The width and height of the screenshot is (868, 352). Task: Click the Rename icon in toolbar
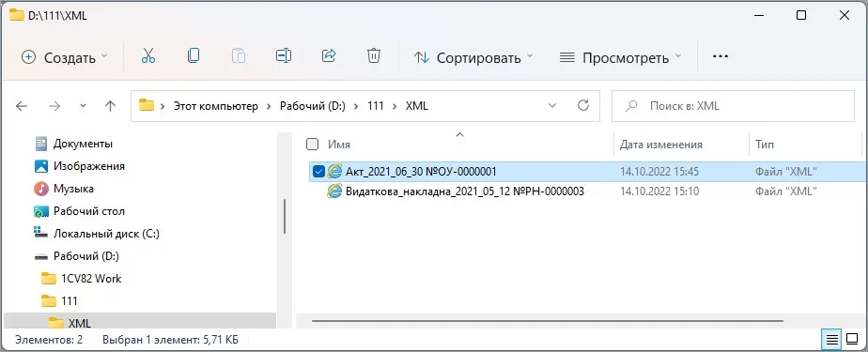coord(284,55)
